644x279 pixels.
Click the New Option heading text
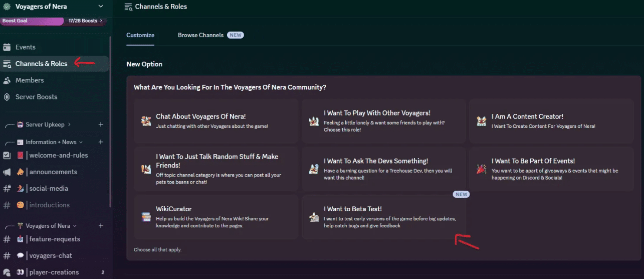pos(144,64)
